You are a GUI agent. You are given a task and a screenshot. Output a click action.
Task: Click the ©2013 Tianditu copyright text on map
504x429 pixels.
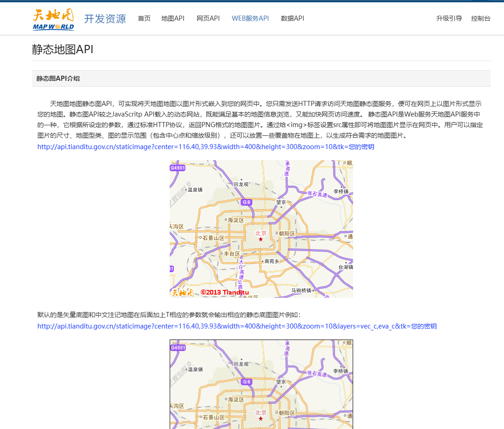225,292
